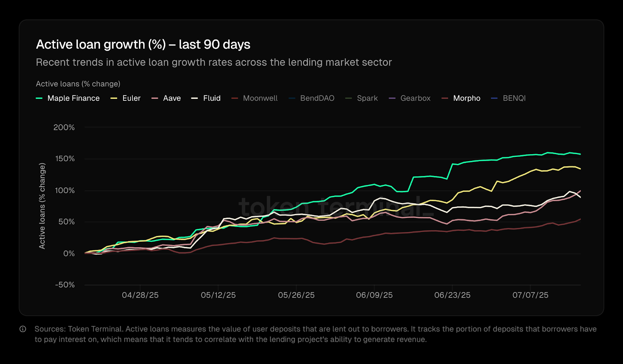Click the chart title 'Active loan growth (%)'
The image size is (623, 364).
pos(143,44)
